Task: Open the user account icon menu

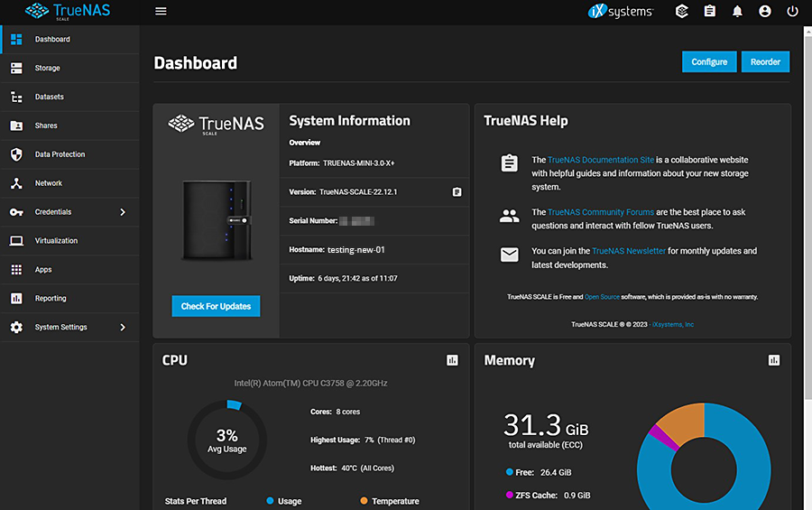Action: 764,11
